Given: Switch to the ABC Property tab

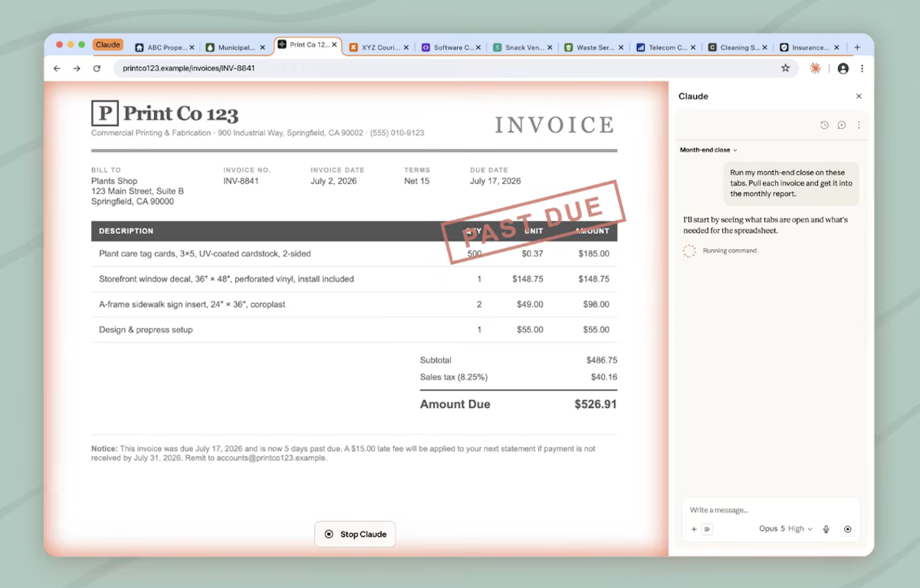Looking at the screenshot, I should pos(165,48).
